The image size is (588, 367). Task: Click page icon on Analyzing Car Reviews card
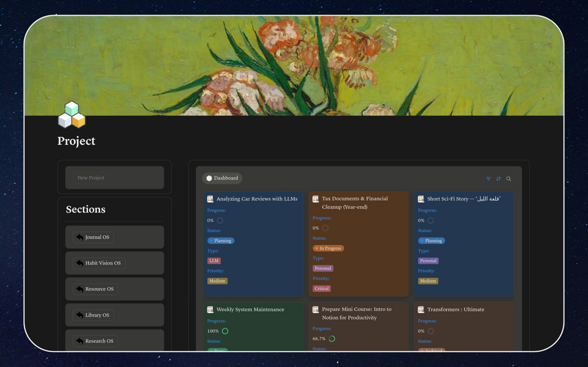point(210,199)
